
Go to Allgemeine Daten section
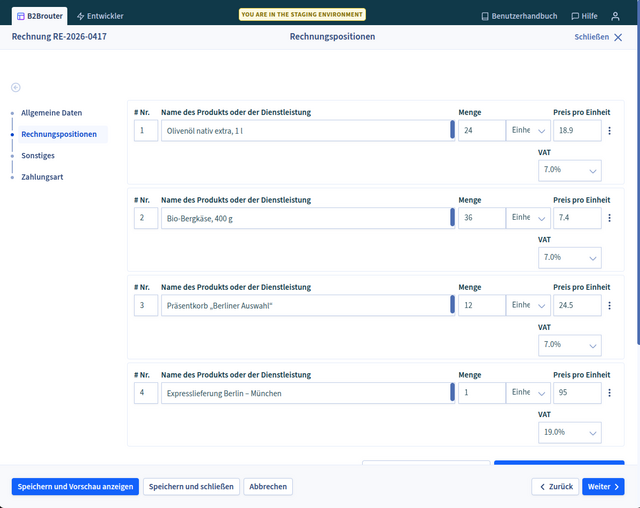[x=51, y=113]
